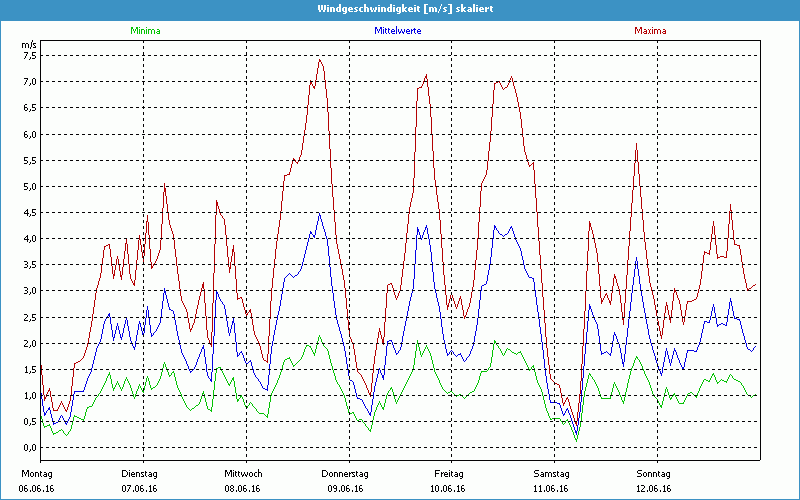Click the 6,0 y-axis value
The width and height of the screenshot is (800, 500).
click(x=30, y=134)
